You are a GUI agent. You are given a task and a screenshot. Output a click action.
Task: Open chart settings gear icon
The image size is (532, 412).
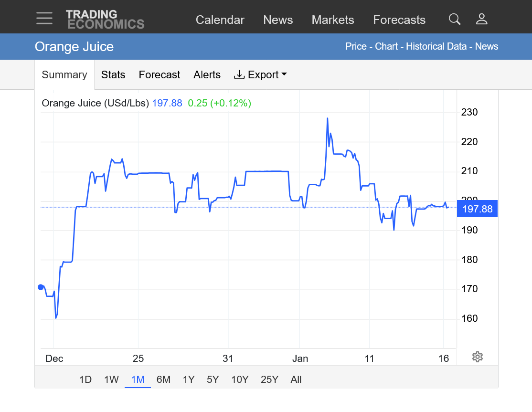point(477,357)
